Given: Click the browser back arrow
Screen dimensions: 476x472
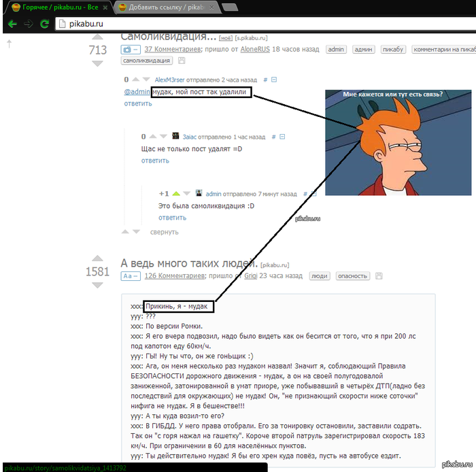Looking at the screenshot, I should coord(12,24).
